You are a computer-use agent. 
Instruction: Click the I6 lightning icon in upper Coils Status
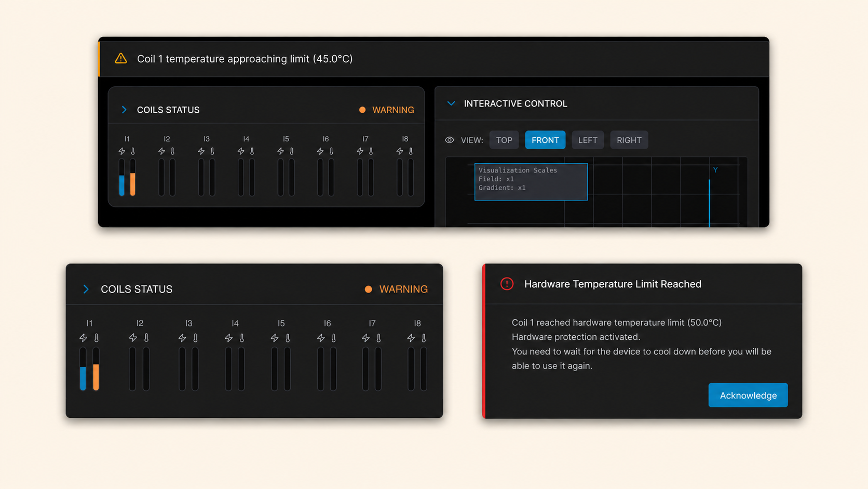(320, 151)
